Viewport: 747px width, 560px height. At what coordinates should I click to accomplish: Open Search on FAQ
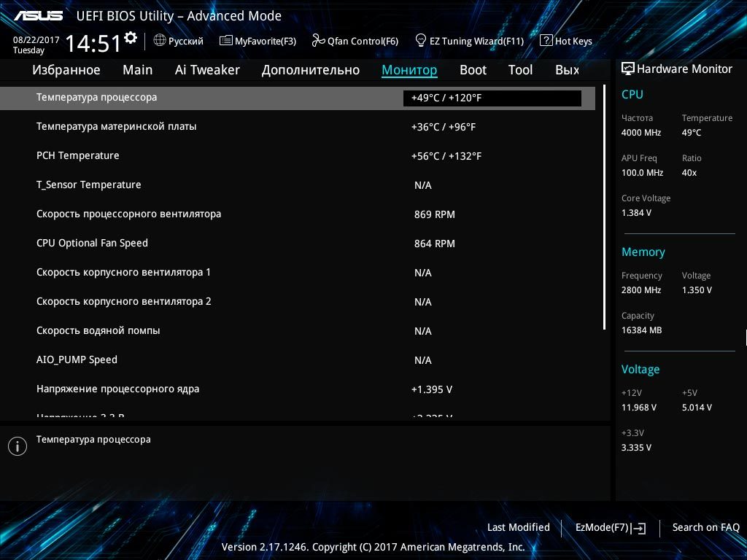[705, 527]
